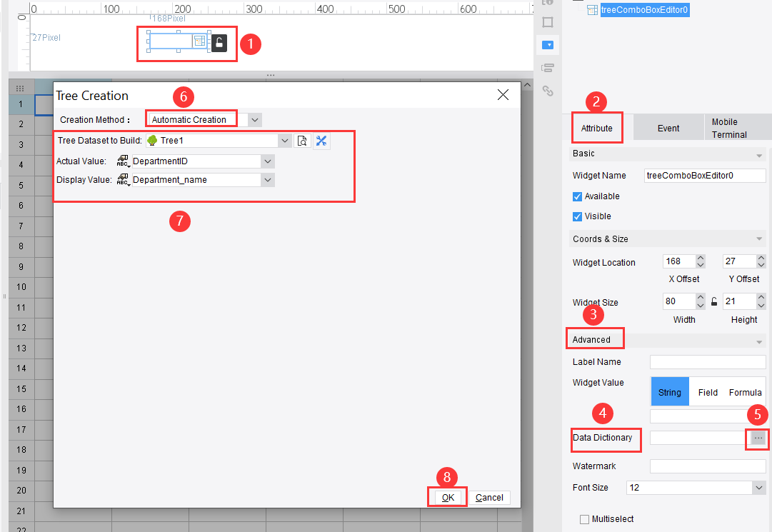This screenshot has height=532, width=772.
Task: Open the Font Size dropdown
Action: pyautogui.click(x=759, y=487)
